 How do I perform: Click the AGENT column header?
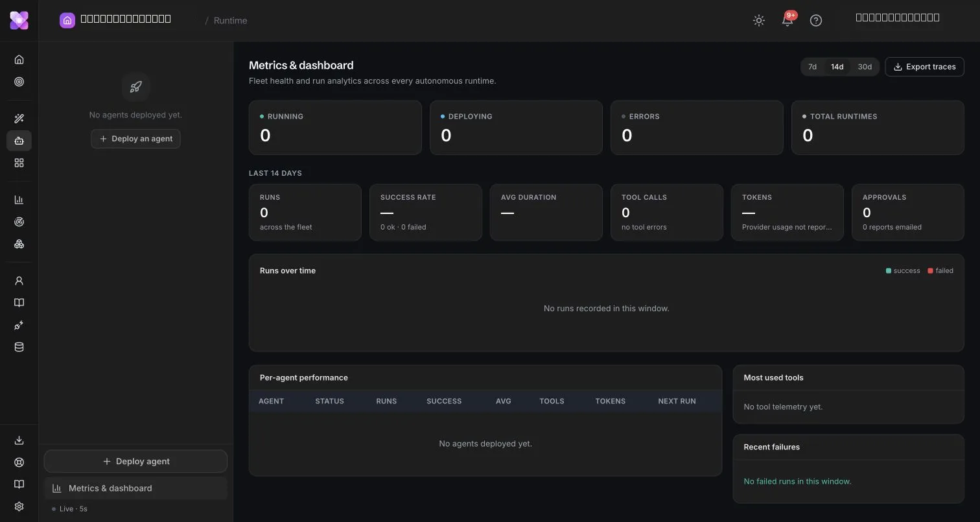[x=271, y=401]
